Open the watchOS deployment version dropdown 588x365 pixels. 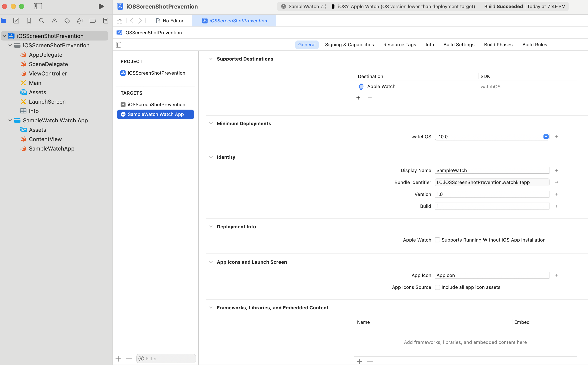coord(546,137)
